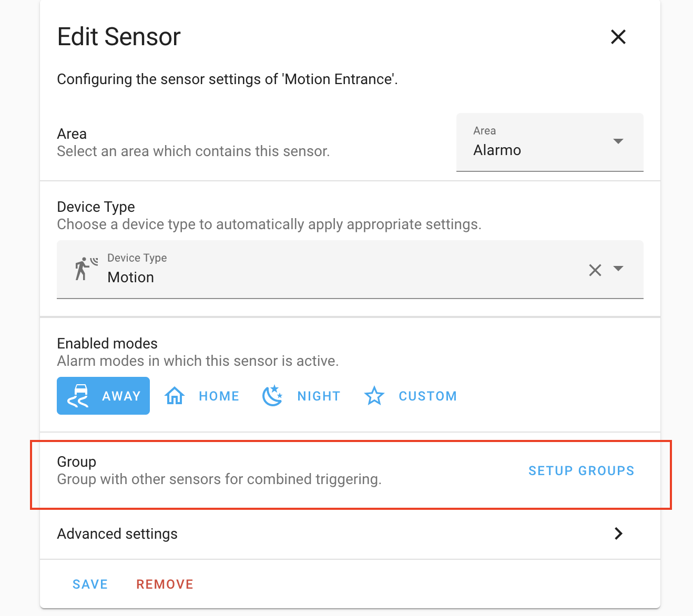This screenshot has width=693, height=616.
Task: Open the Device Type dropdown arrow
Action: point(619,270)
